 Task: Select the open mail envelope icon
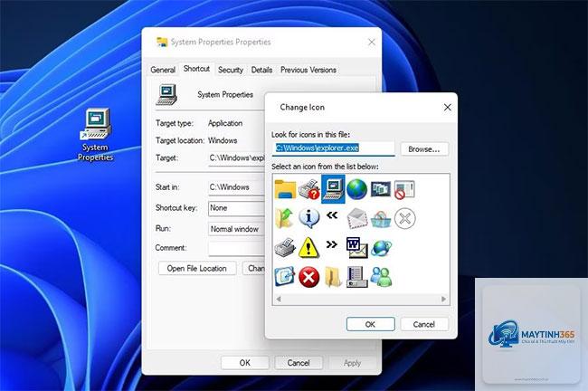point(357,218)
